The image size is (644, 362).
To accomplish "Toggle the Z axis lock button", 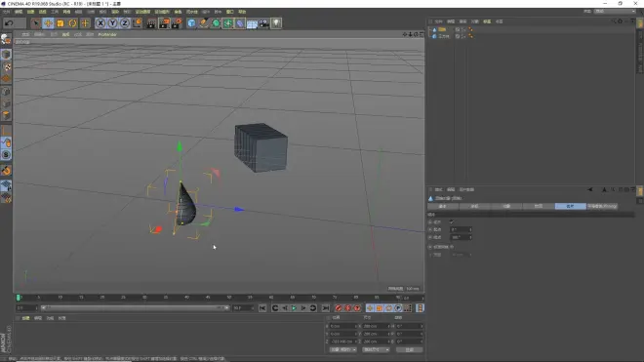I will pos(125,23).
